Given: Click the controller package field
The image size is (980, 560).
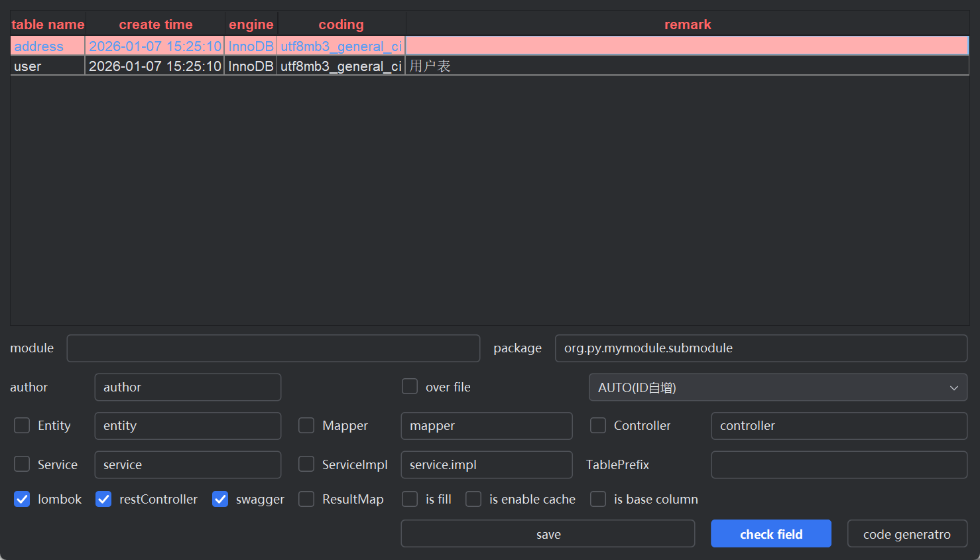Looking at the screenshot, I should (839, 426).
